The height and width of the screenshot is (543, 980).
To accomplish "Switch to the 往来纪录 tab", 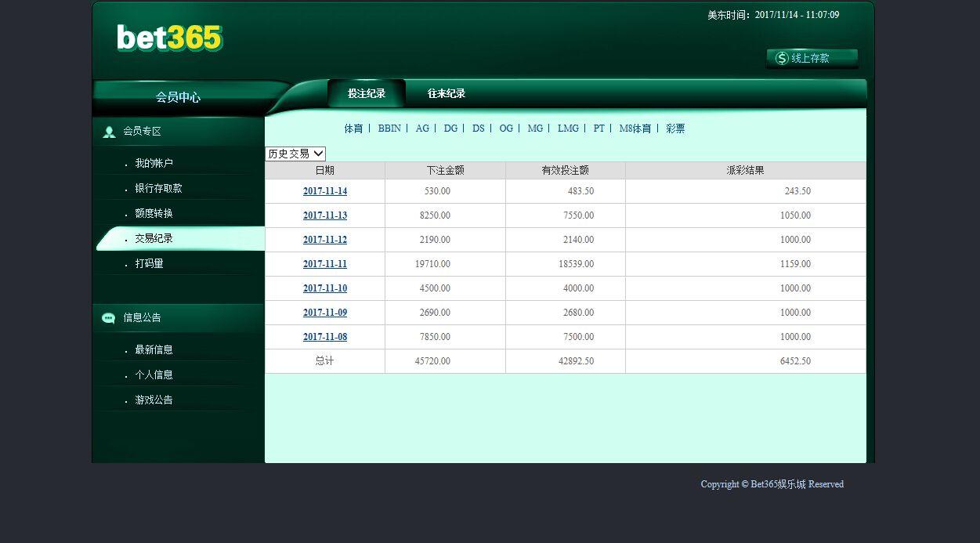I will (447, 93).
